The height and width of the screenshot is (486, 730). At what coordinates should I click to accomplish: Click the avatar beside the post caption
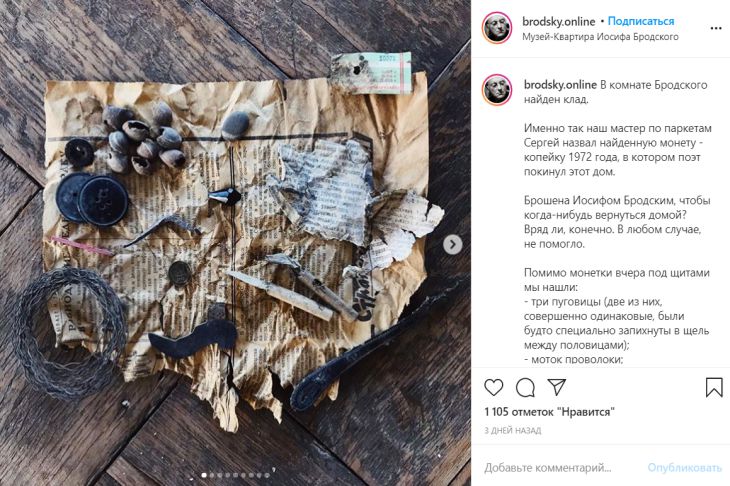497,89
